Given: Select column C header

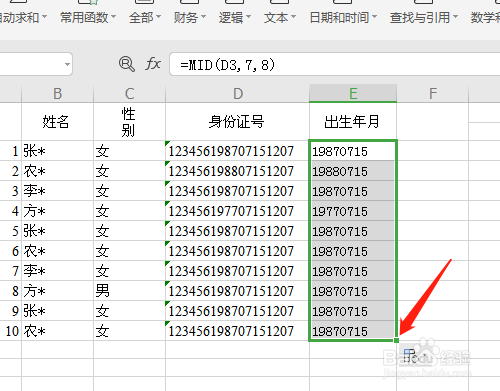Looking at the screenshot, I should click(129, 93).
